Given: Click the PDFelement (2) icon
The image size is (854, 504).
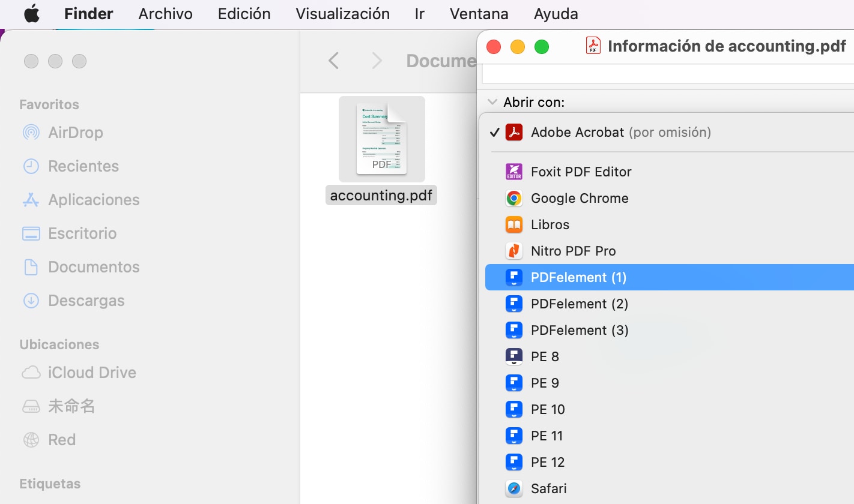Looking at the screenshot, I should (514, 304).
